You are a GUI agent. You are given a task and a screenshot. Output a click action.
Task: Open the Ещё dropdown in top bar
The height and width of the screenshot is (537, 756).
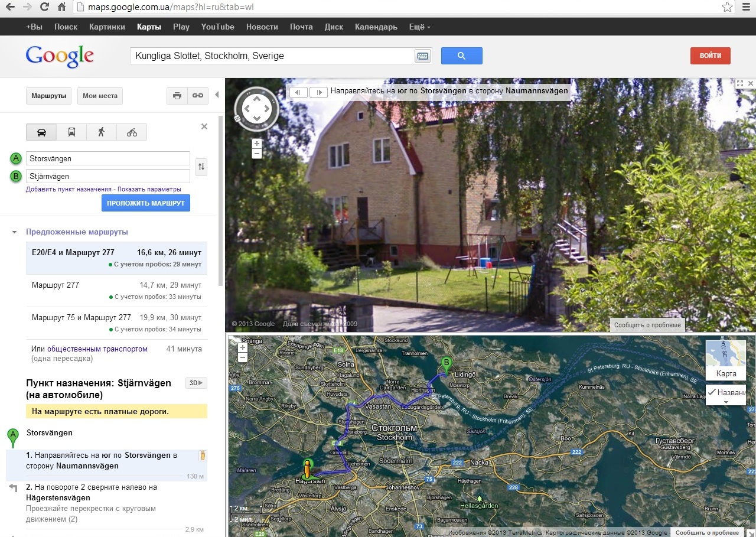click(x=419, y=27)
